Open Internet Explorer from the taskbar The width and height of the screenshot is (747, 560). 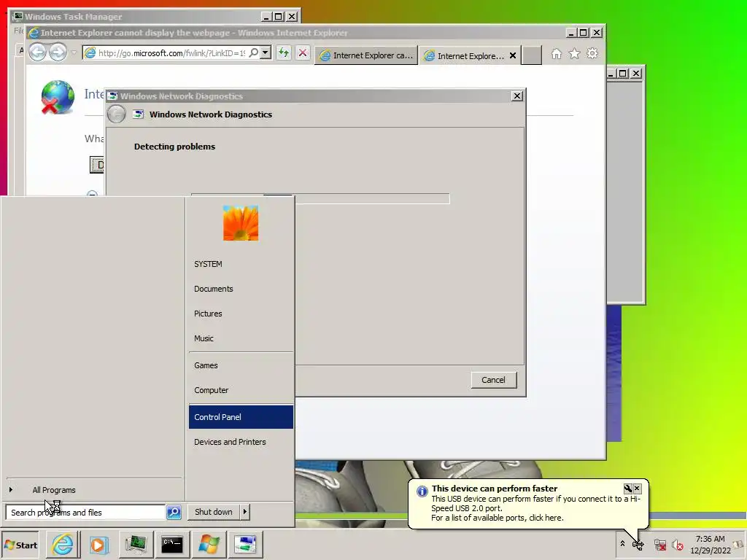[63, 544]
